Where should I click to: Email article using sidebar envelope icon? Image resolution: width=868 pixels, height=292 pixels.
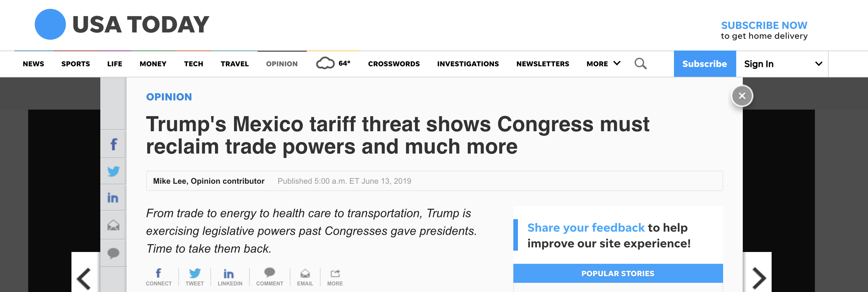113,225
